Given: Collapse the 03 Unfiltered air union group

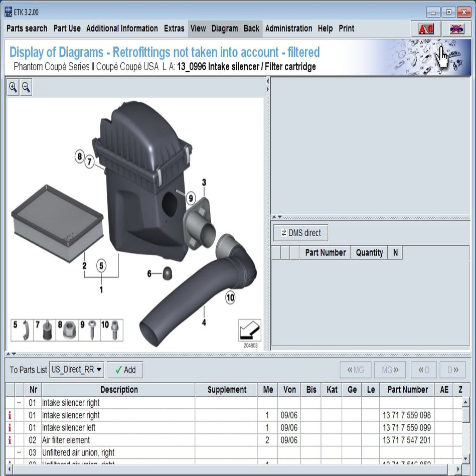Looking at the screenshot, I should pyautogui.click(x=19, y=452).
